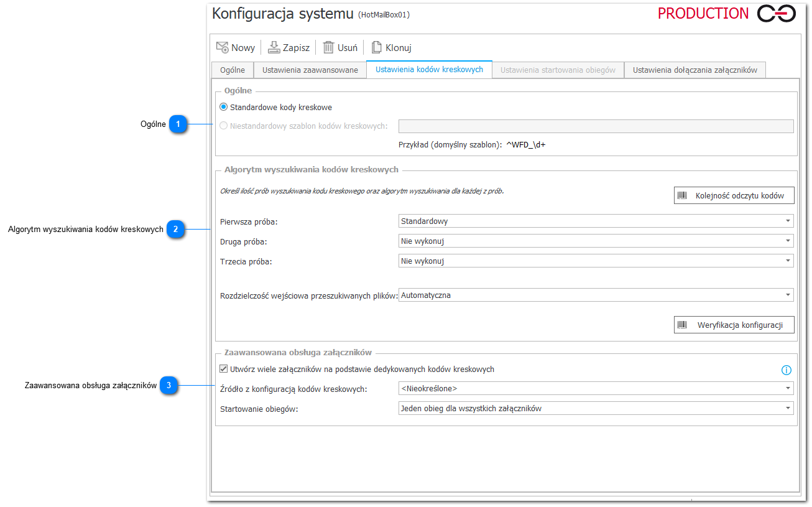This screenshot has height=507, width=812.
Task: Open Ustawienia startowania obiegów tab
Action: tap(558, 70)
